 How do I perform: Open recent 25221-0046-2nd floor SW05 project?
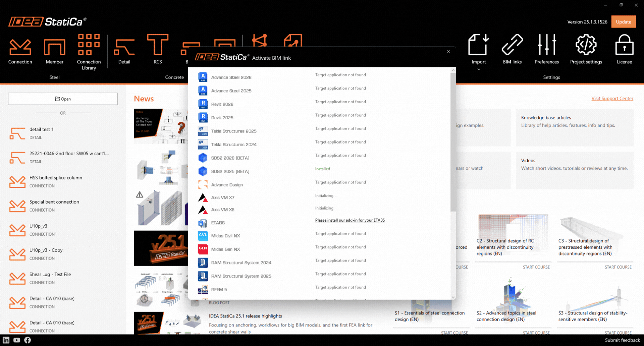point(63,157)
